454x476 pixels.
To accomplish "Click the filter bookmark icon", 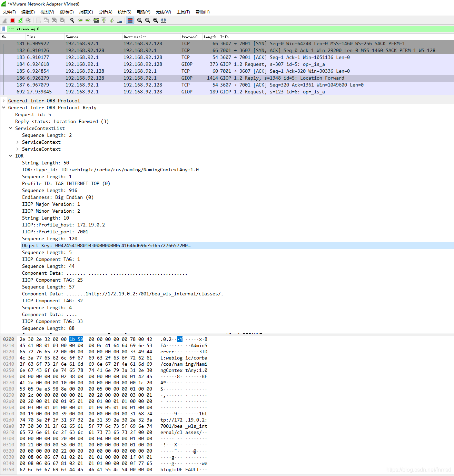I will pos(4,29).
